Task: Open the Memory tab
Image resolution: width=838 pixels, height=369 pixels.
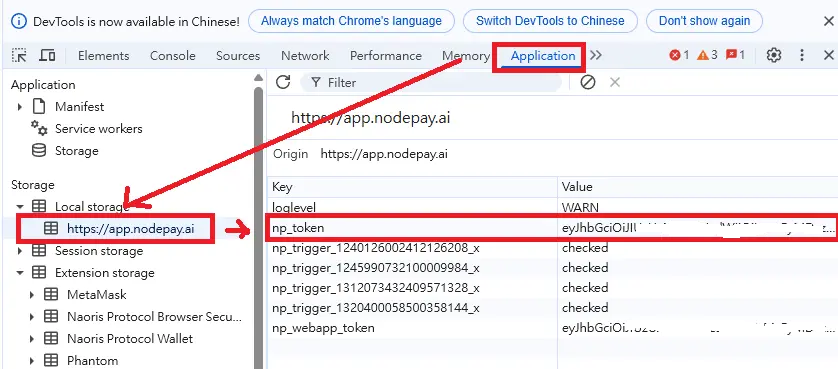Action: pos(465,56)
